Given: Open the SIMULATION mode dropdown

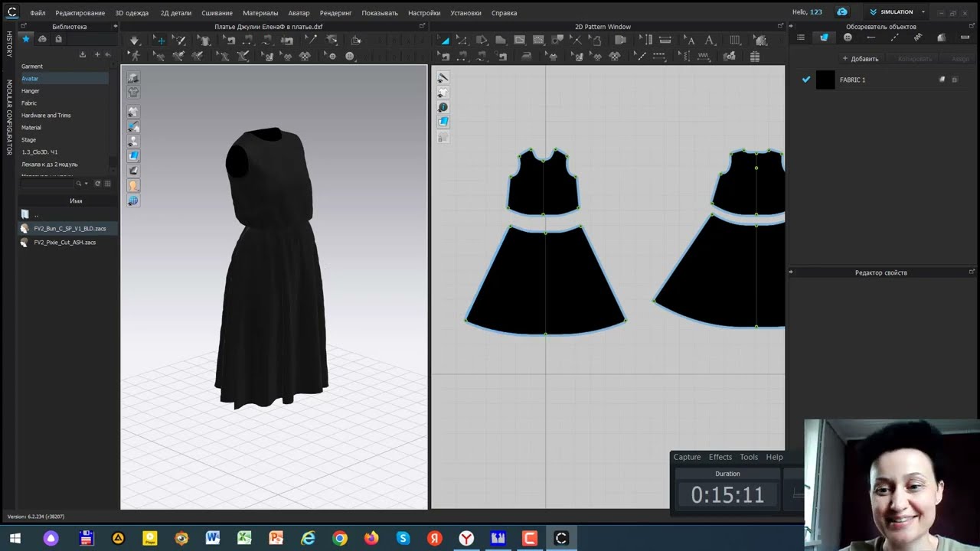Looking at the screenshot, I should (897, 12).
